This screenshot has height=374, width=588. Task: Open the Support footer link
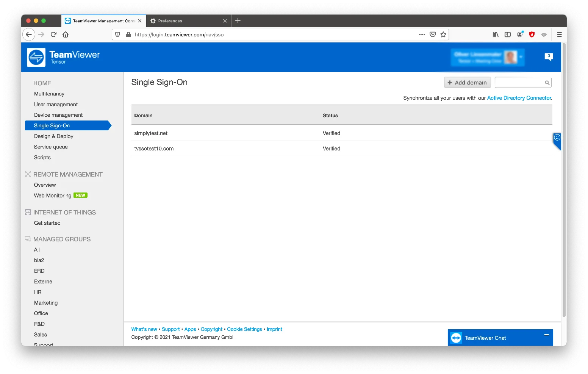[170, 329]
